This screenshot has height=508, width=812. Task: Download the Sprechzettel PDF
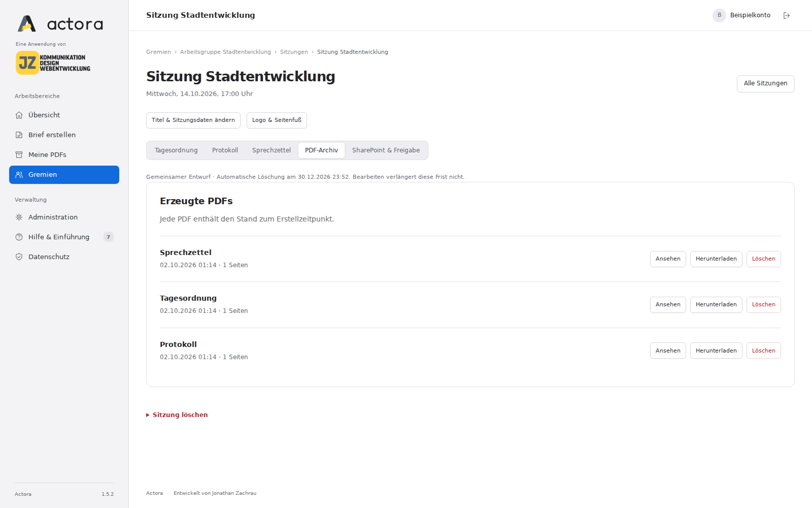[x=716, y=259]
